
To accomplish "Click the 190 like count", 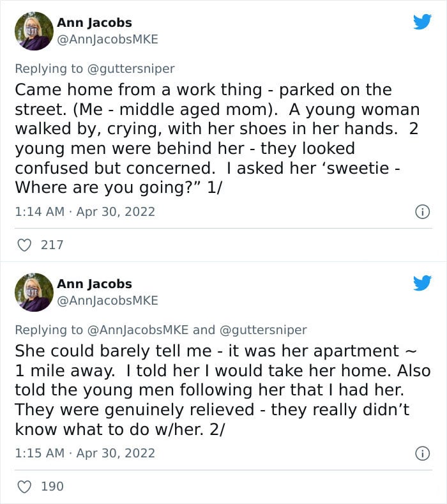I will click(x=52, y=486).
